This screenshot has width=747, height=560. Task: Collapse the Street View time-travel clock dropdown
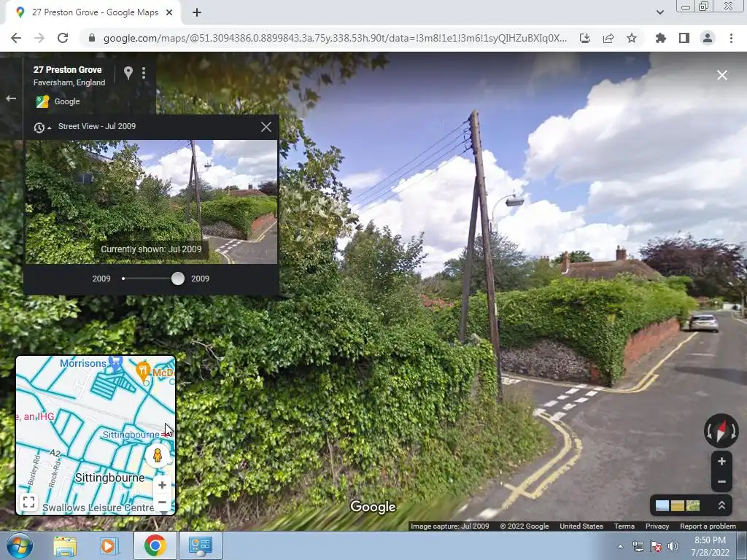tap(42, 128)
